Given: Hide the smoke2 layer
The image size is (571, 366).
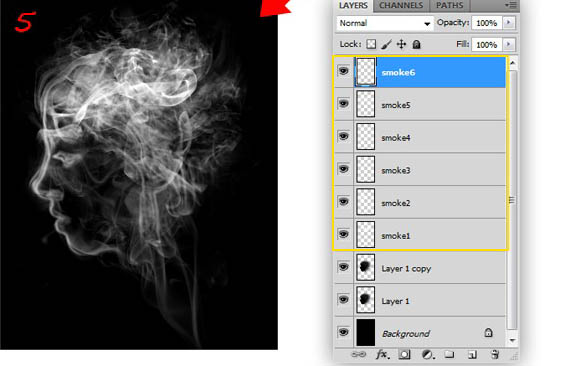Looking at the screenshot, I should pyautogui.click(x=343, y=202).
